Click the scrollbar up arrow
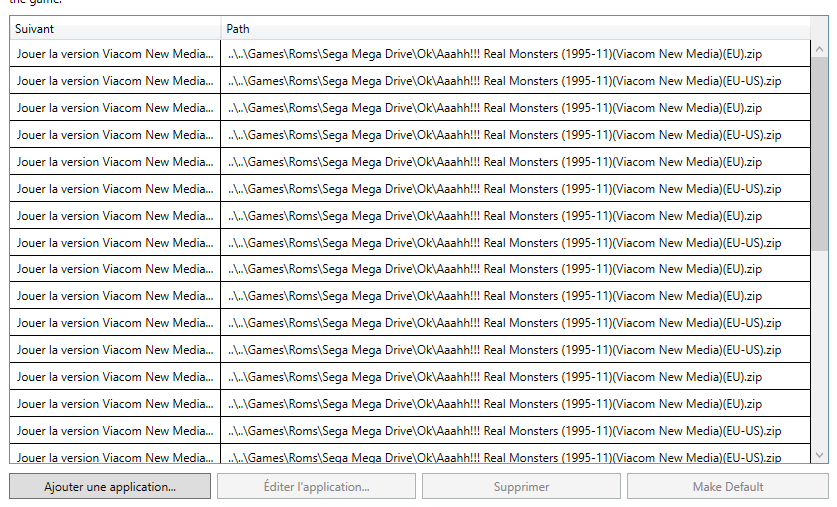This screenshot has height=507, width=837. [819, 49]
